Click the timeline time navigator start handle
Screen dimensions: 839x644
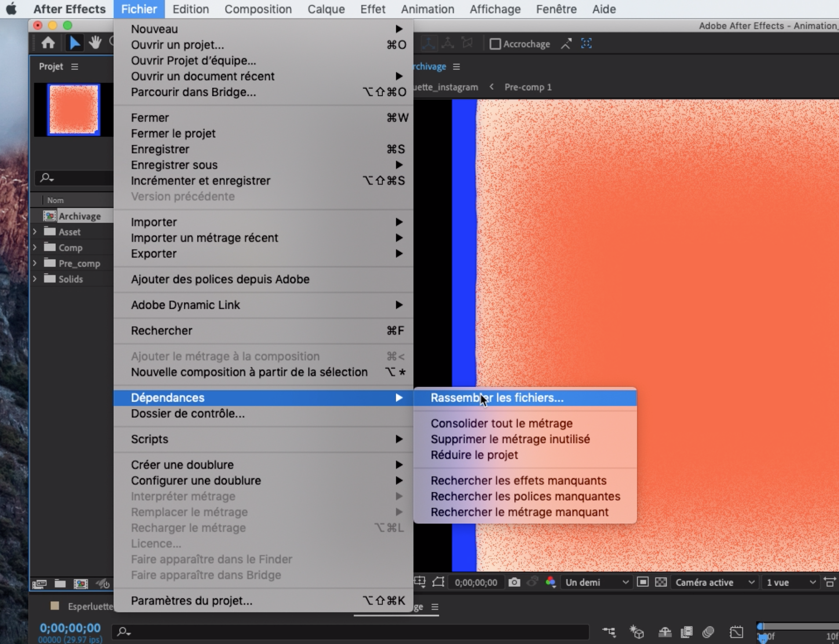pyautogui.click(x=761, y=626)
